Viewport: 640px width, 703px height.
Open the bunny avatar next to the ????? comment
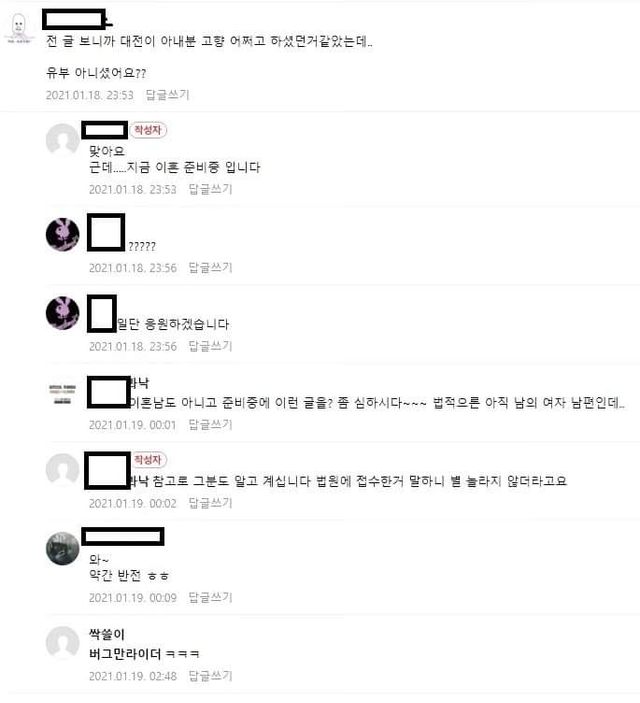point(63,234)
